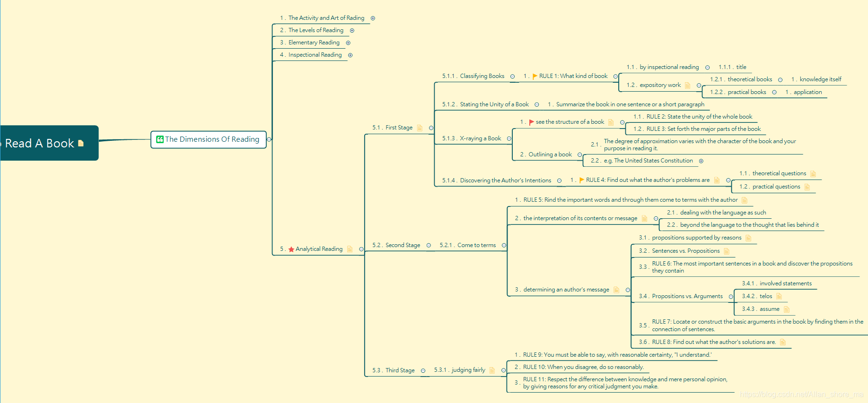Collapse the Outlining a book branch
The width and height of the screenshot is (868, 403).
(579, 155)
